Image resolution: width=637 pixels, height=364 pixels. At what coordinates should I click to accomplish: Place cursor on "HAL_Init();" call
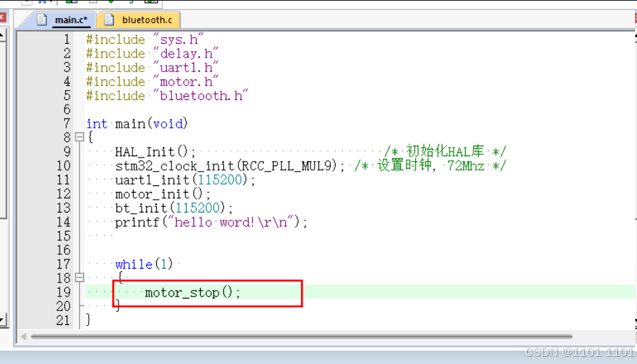(x=156, y=152)
